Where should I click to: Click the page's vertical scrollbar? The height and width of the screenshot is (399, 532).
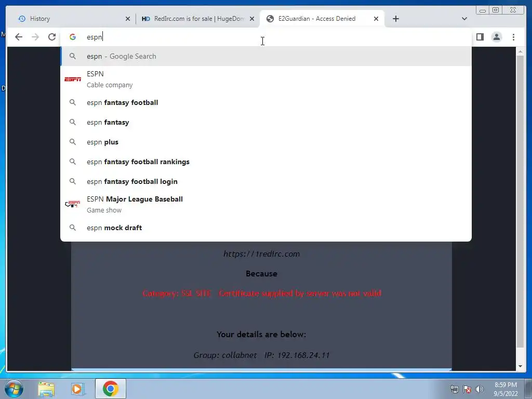click(x=520, y=202)
